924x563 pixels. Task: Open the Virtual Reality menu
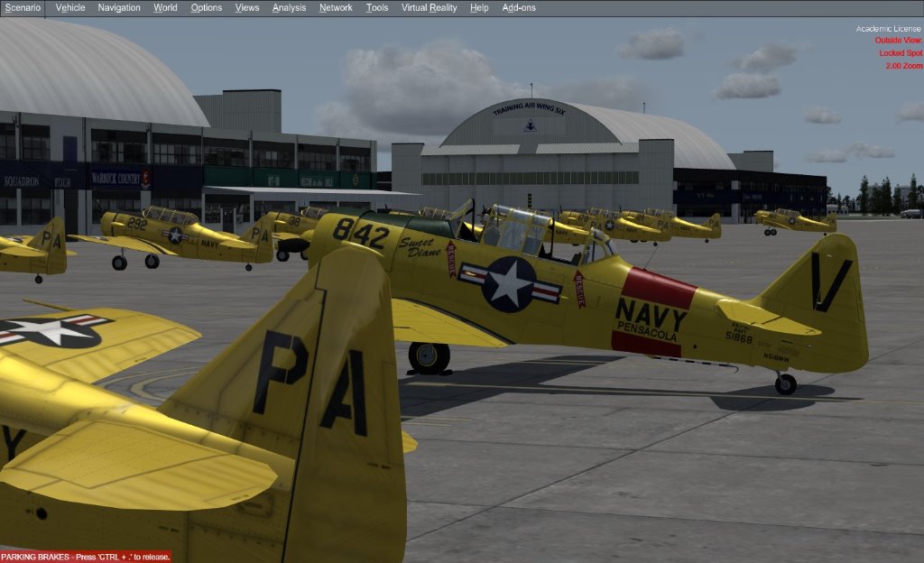[429, 7]
